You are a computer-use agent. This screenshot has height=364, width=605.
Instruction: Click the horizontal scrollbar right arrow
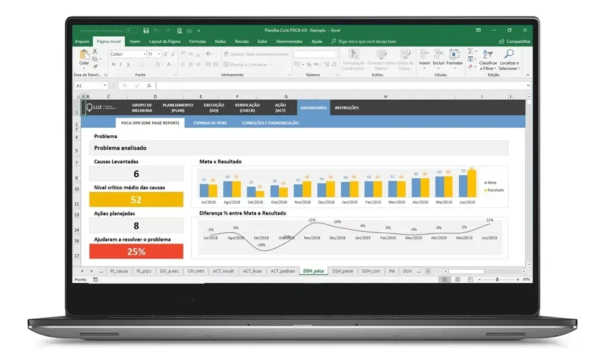[524, 271]
